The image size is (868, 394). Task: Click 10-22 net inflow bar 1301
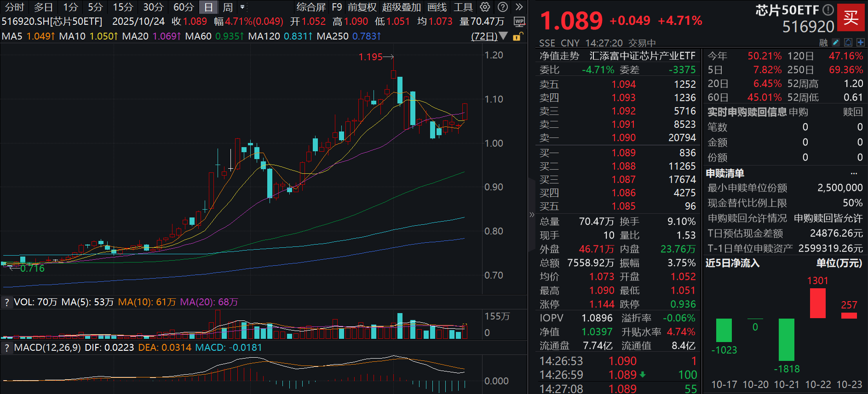point(817,303)
